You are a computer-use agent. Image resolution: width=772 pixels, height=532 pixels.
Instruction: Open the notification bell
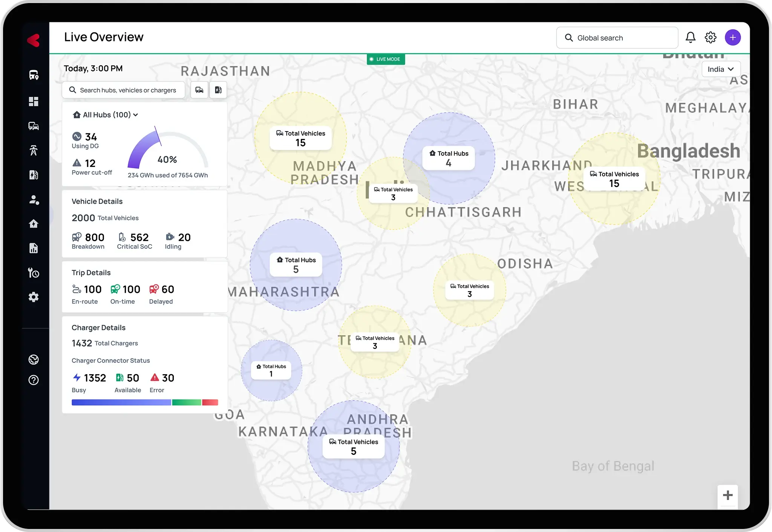point(691,37)
